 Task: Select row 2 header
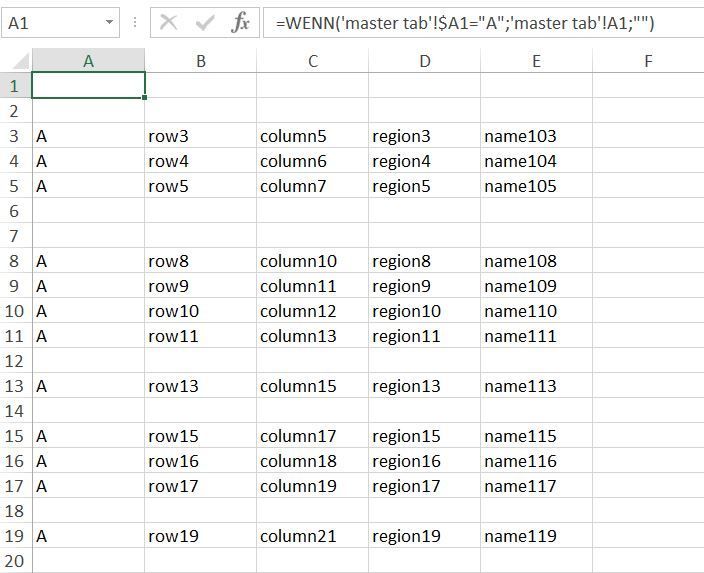16,110
